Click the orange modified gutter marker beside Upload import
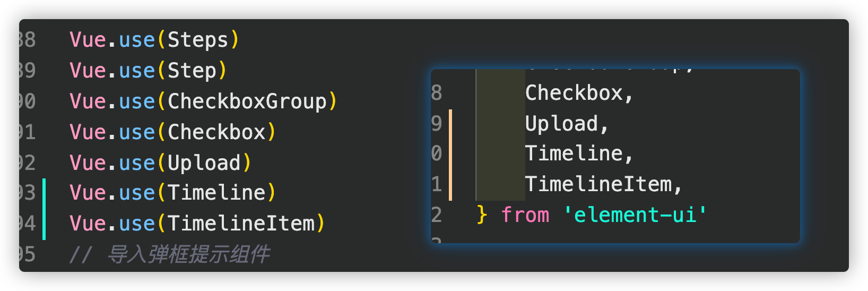This screenshot has height=291, width=868. [450, 124]
